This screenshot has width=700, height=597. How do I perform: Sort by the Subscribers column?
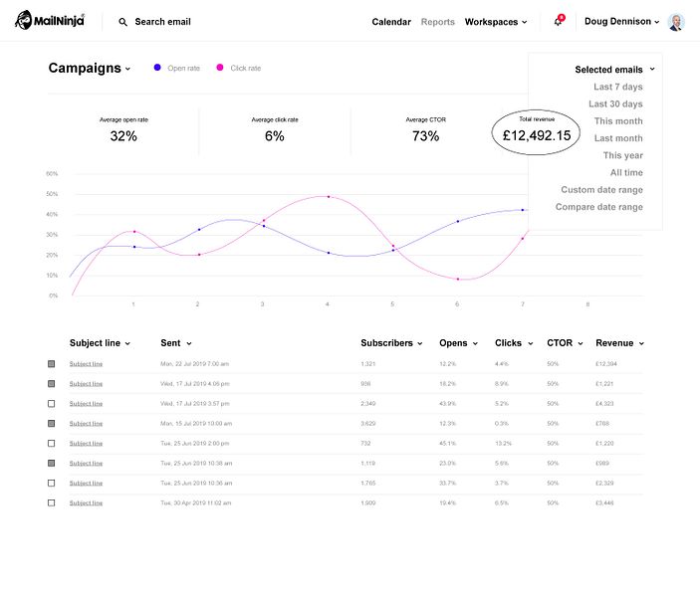[x=391, y=343]
